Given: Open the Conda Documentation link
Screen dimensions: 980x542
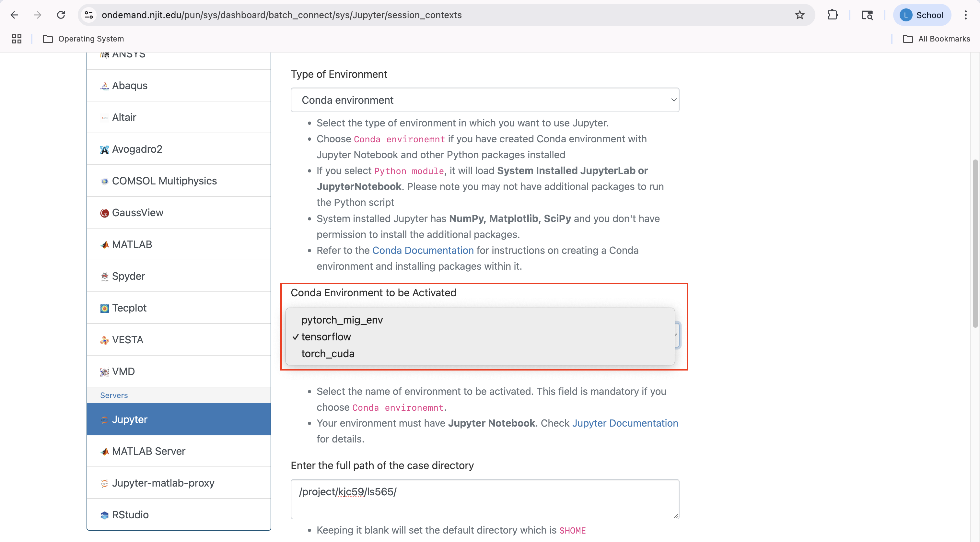Looking at the screenshot, I should pos(423,250).
